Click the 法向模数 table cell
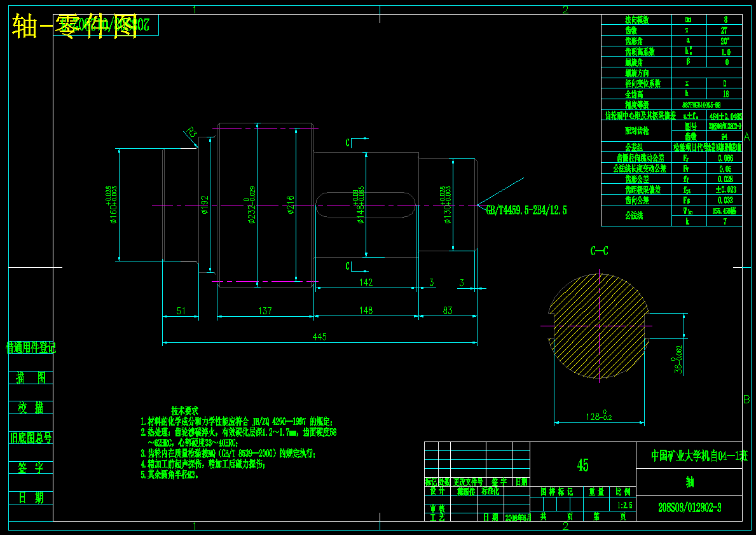756x535 pixels. pos(636,20)
